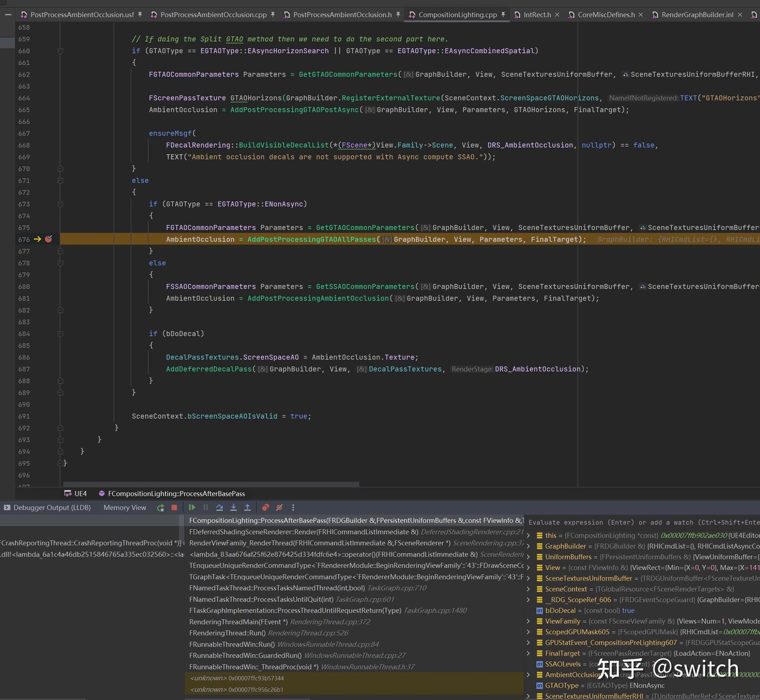
Task: Stop the debugging session
Action: pos(174,507)
